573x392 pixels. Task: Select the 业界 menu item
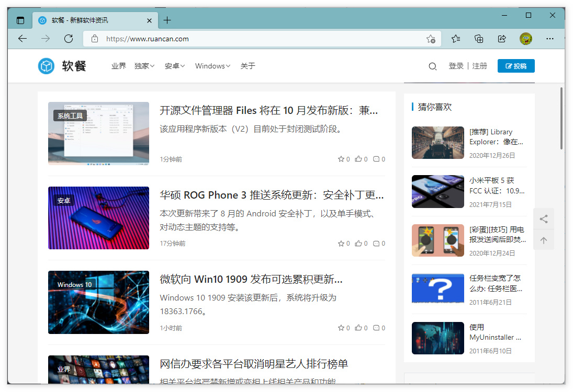(118, 66)
